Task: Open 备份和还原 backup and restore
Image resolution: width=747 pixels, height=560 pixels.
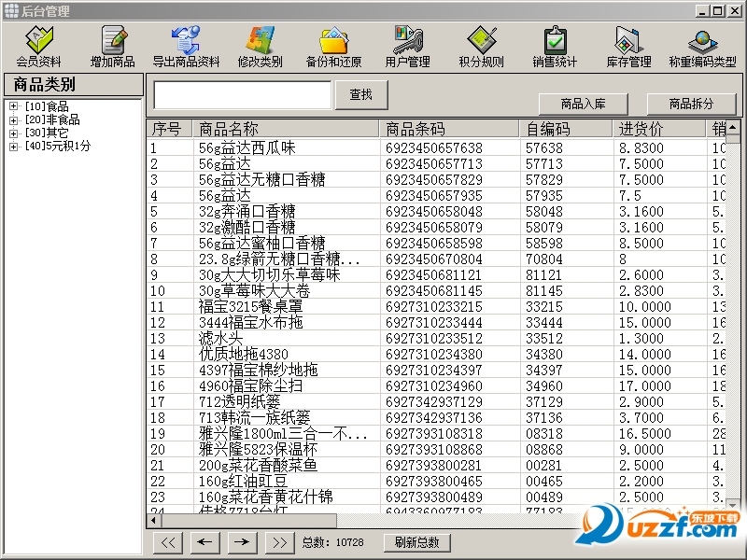Action: (333, 47)
